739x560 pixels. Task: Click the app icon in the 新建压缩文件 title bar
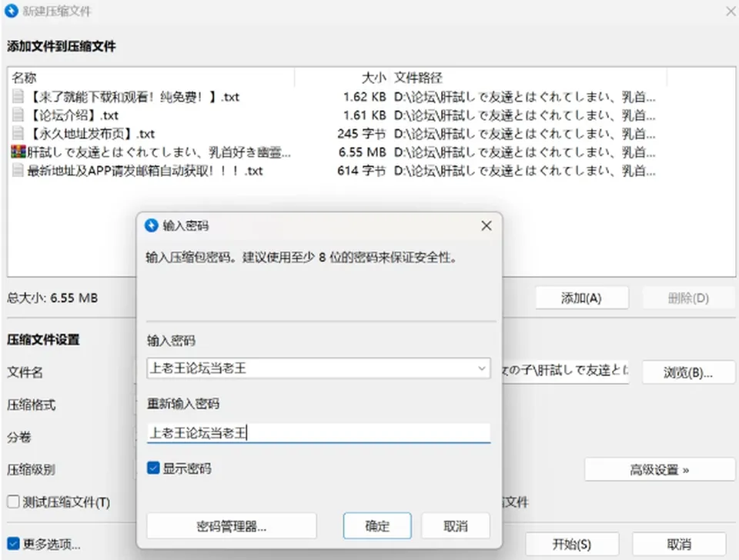point(11,11)
